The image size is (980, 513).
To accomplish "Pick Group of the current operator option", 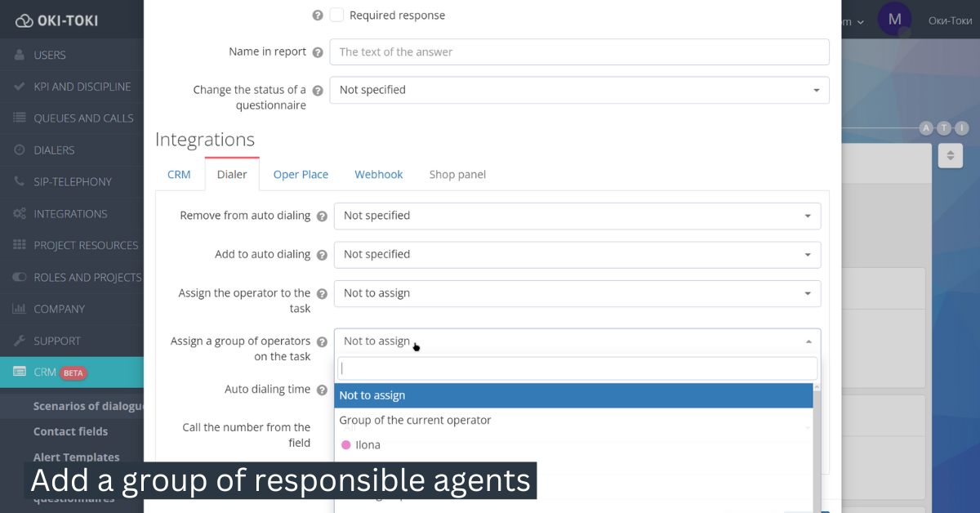I will (x=573, y=420).
